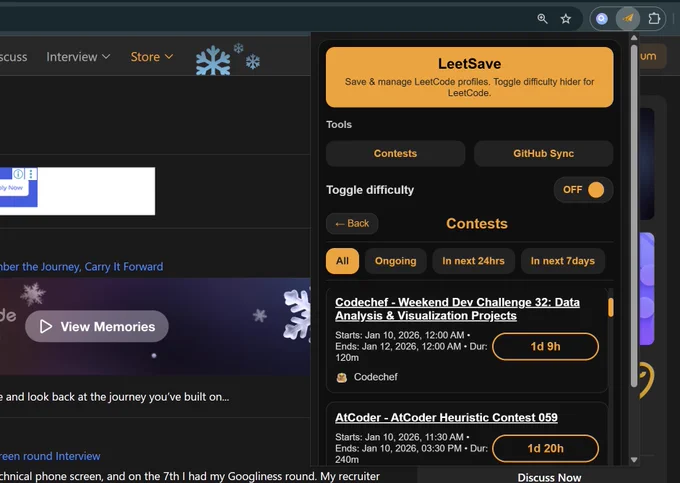Image resolution: width=680 pixels, height=483 pixels.
Task: Filter contests by In next 24hrs
Action: pyautogui.click(x=473, y=261)
